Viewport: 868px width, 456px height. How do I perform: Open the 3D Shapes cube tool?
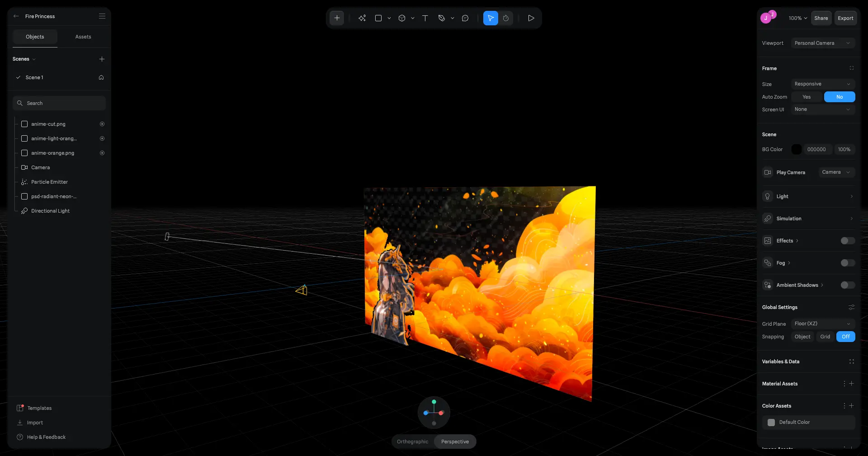click(402, 18)
